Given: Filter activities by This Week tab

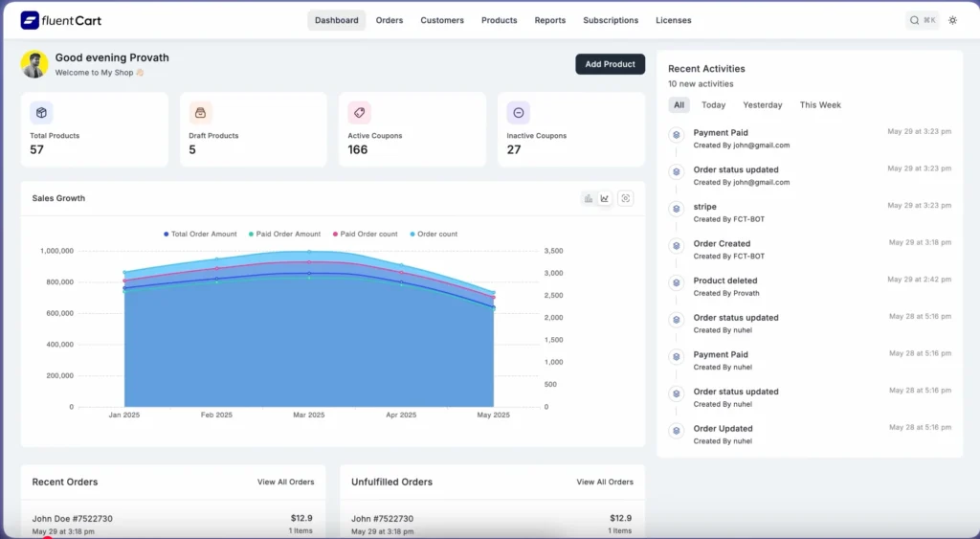Looking at the screenshot, I should click(820, 105).
